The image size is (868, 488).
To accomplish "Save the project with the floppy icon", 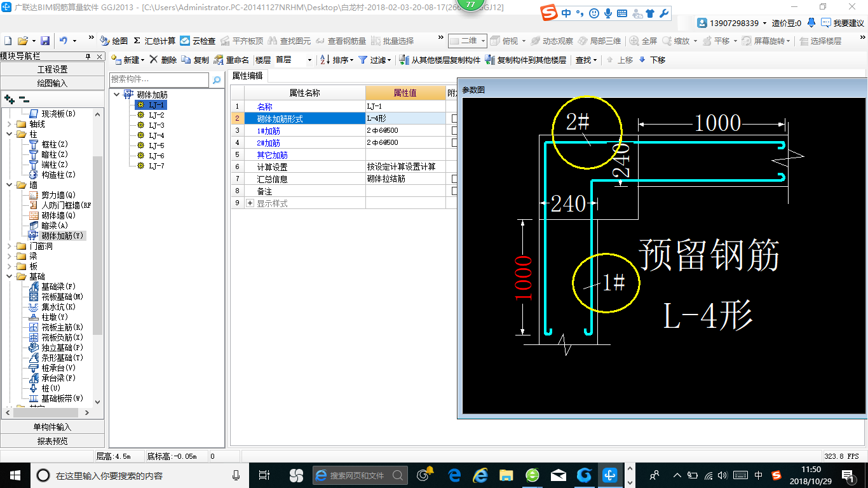I will (x=45, y=41).
